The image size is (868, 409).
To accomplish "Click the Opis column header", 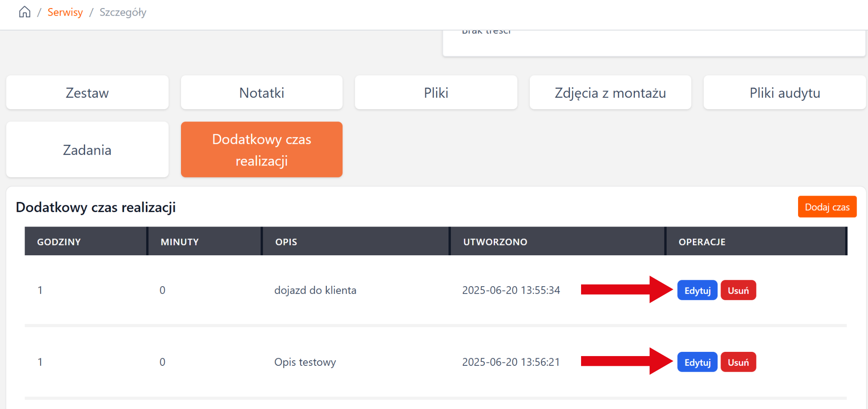I will 286,242.
